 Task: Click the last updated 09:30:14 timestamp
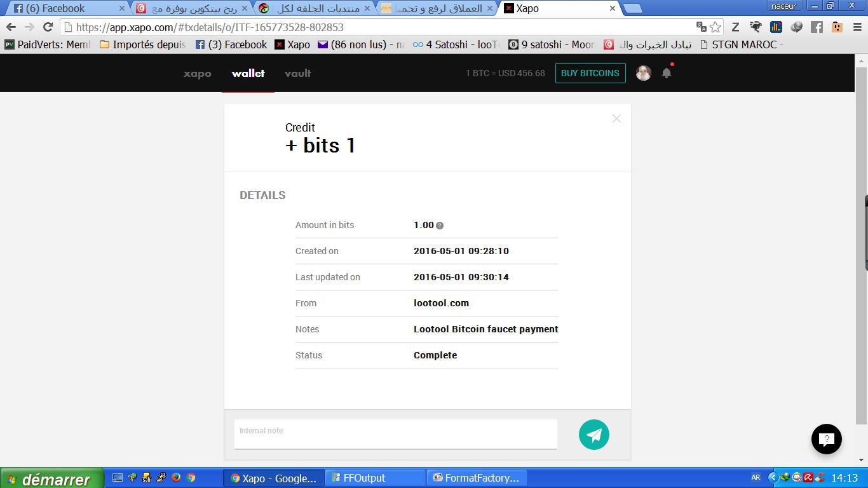tap(461, 277)
